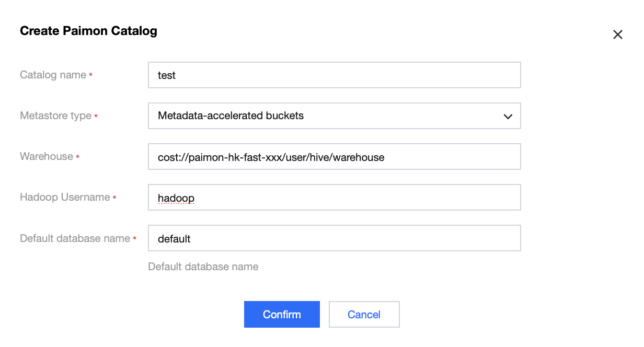This screenshot has height=347, width=644.
Task: Select the Warehouse label text
Action: click(x=47, y=156)
